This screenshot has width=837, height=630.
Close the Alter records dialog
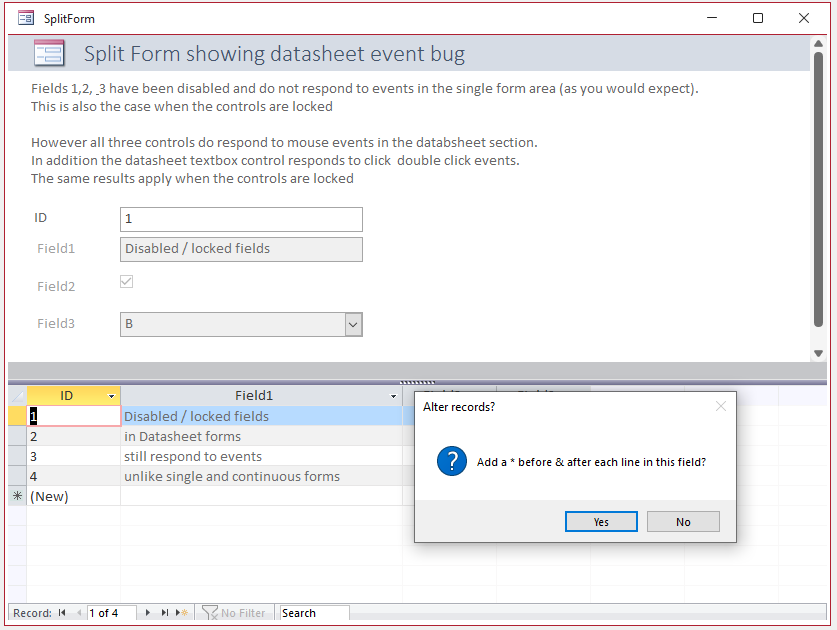pyautogui.click(x=721, y=406)
